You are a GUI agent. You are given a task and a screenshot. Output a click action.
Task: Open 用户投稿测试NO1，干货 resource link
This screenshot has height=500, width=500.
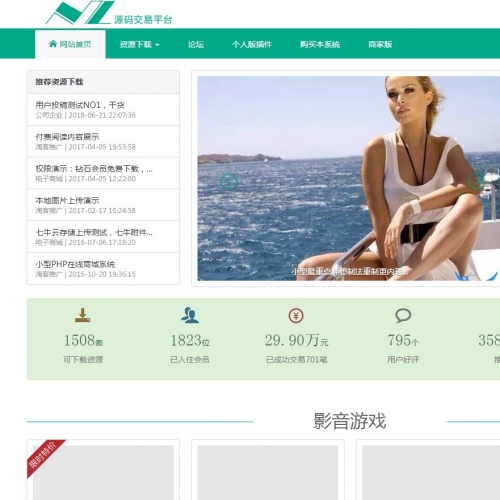(x=80, y=105)
